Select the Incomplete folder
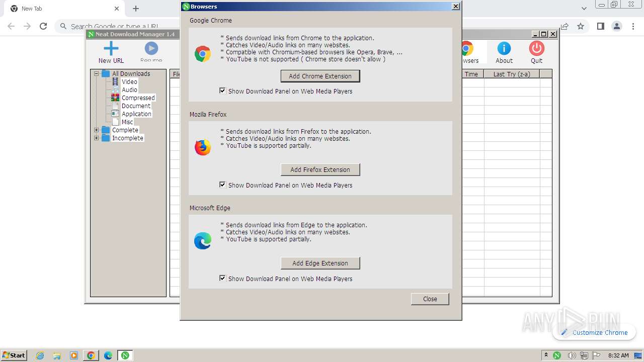 [127, 138]
